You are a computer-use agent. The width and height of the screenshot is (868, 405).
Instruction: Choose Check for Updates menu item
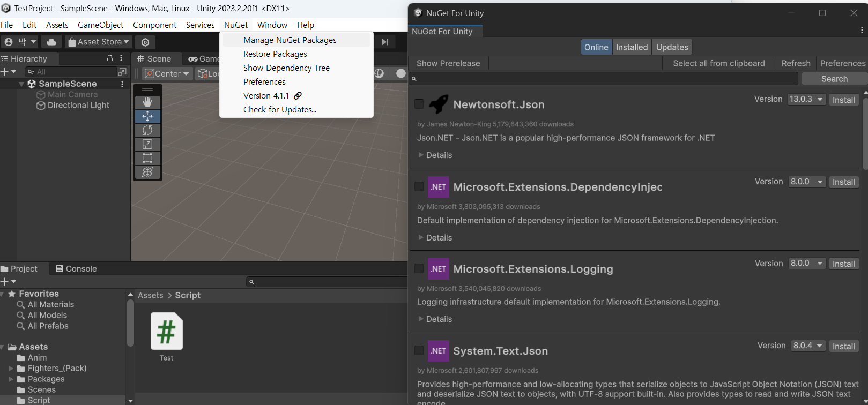[296, 110]
